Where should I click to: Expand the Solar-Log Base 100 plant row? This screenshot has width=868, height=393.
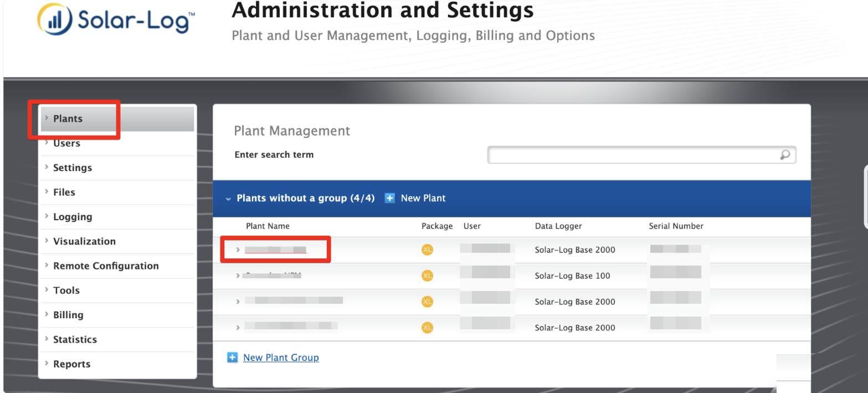238,276
